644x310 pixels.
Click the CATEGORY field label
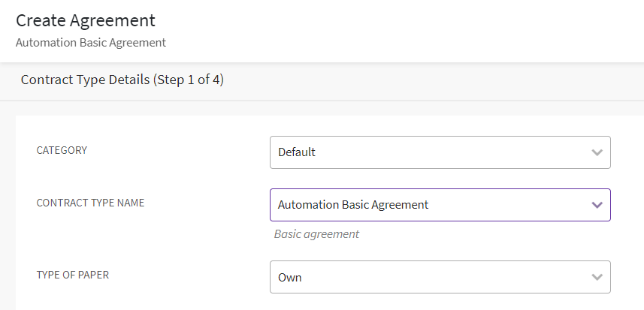[62, 150]
